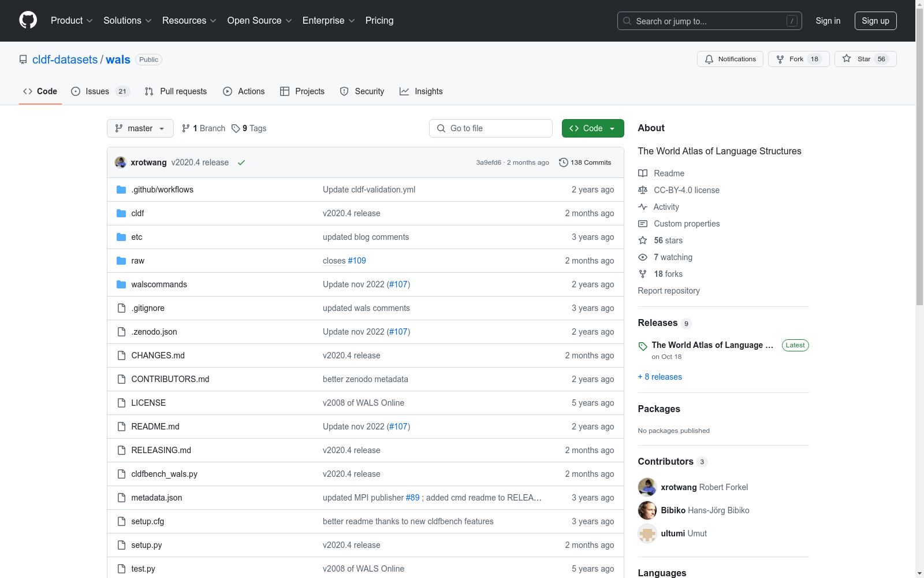The image size is (924, 578).
Task: Click the etc folder icon
Action: pos(121,237)
